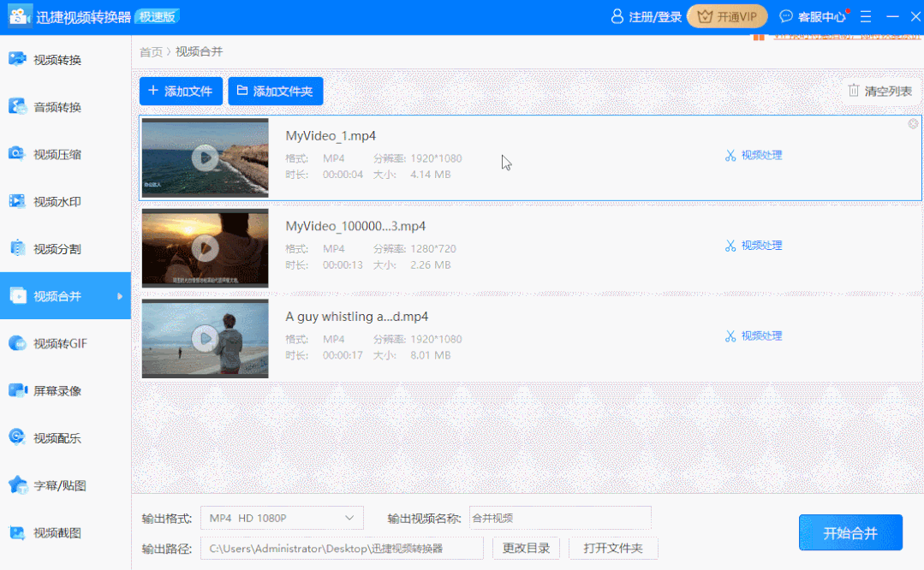This screenshot has width=924, height=570.
Task: Click the 1280*720 resolution value
Action: click(x=433, y=248)
